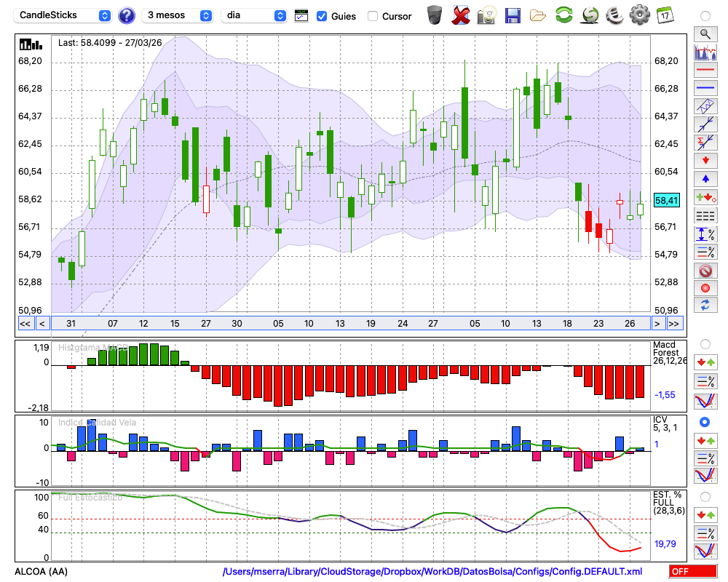Click the blue help question mark icon
Image resolution: width=728 pixels, height=582 pixels.
[127, 15]
